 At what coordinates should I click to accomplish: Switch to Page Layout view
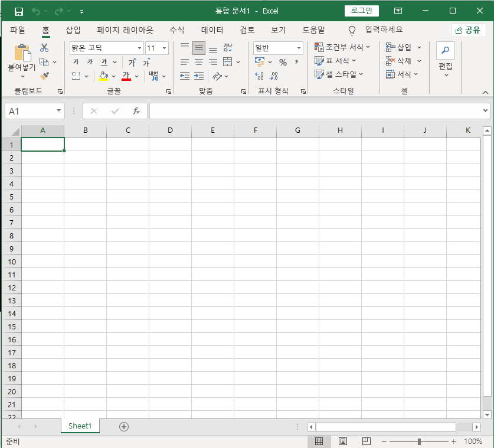tap(343, 442)
